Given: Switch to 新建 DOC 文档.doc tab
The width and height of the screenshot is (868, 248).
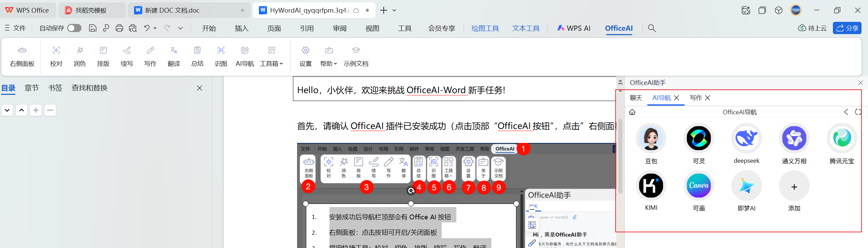Looking at the screenshot, I should click(189, 10).
